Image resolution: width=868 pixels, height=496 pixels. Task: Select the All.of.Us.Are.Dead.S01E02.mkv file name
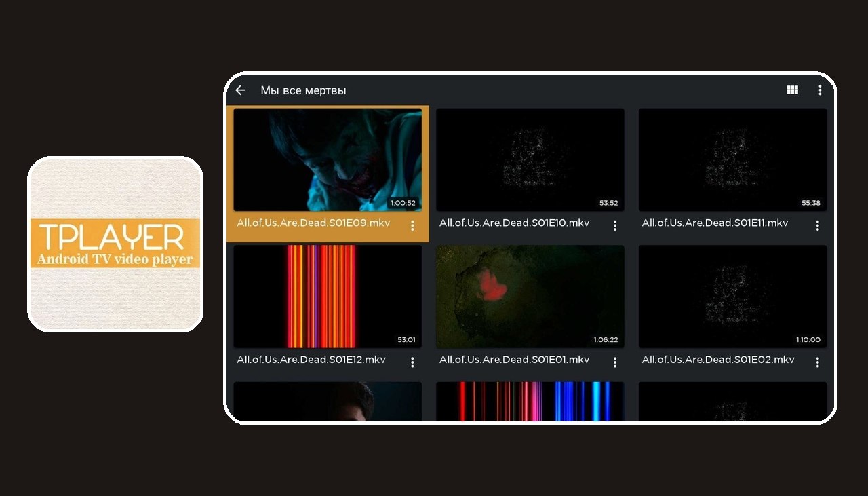pyautogui.click(x=718, y=360)
